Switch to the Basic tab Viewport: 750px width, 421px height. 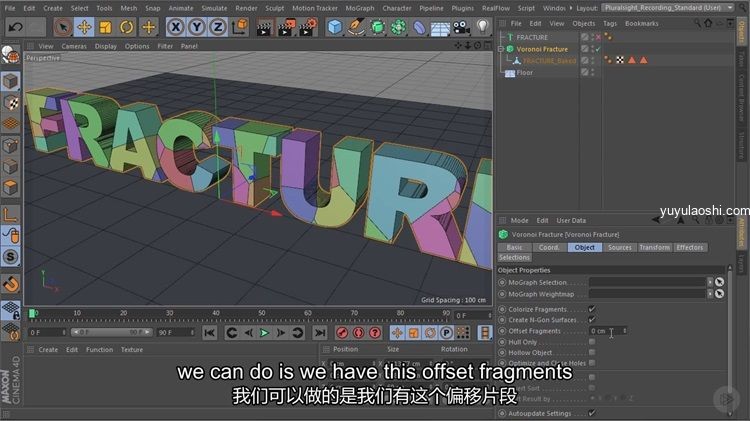click(514, 247)
